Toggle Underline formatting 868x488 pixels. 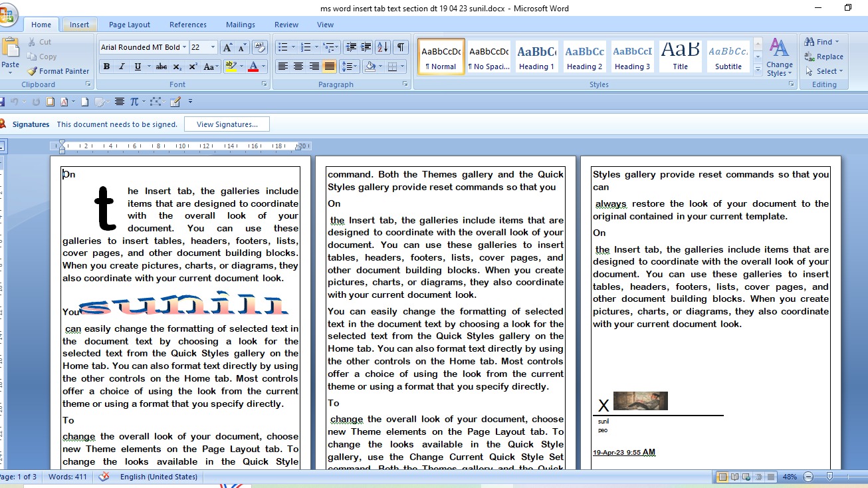click(x=138, y=66)
